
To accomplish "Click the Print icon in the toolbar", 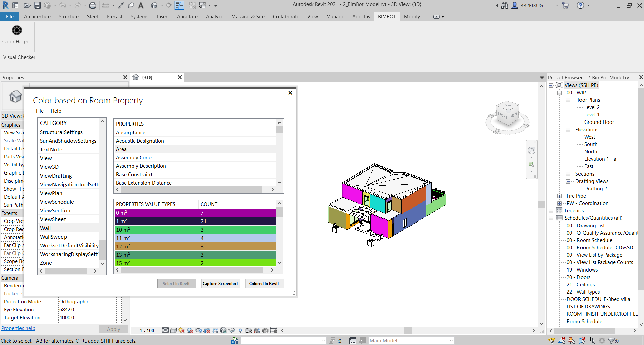I will (93, 5).
